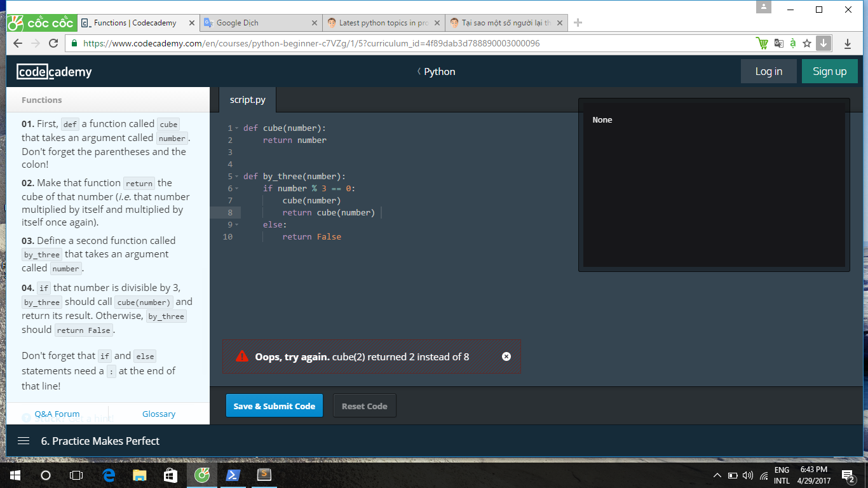Screen dimensions: 868x488
Task: Dismiss the 'Oops, try again' error message
Action: pyautogui.click(x=506, y=356)
